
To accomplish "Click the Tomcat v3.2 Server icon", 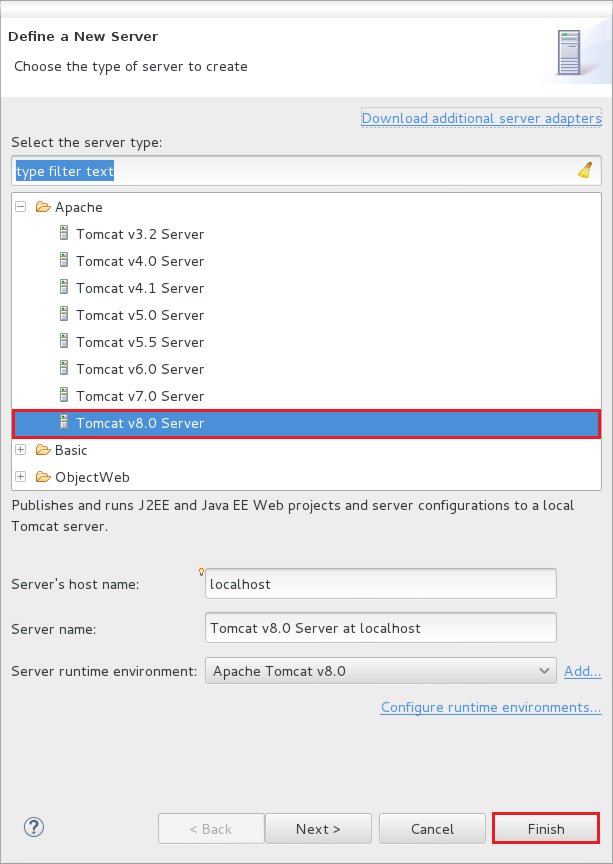I will coord(64,233).
